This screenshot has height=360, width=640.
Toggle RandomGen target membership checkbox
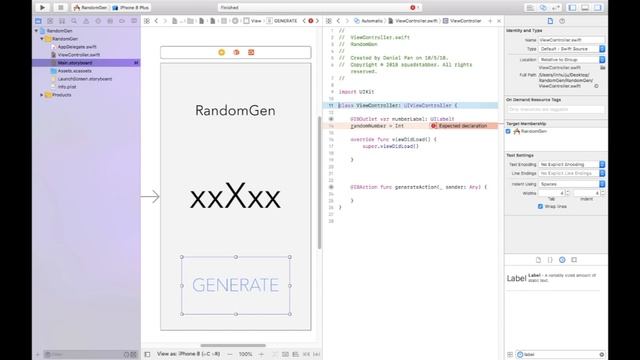(x=508, y=131)
